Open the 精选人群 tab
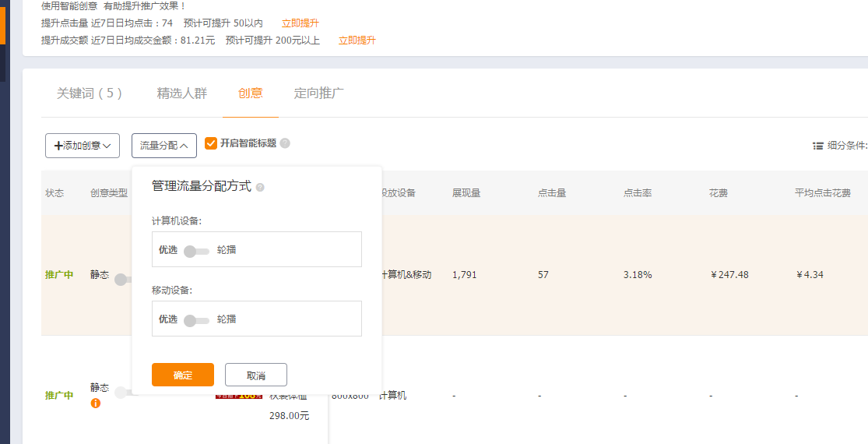The image size is (868, 444). coord(182,93)
